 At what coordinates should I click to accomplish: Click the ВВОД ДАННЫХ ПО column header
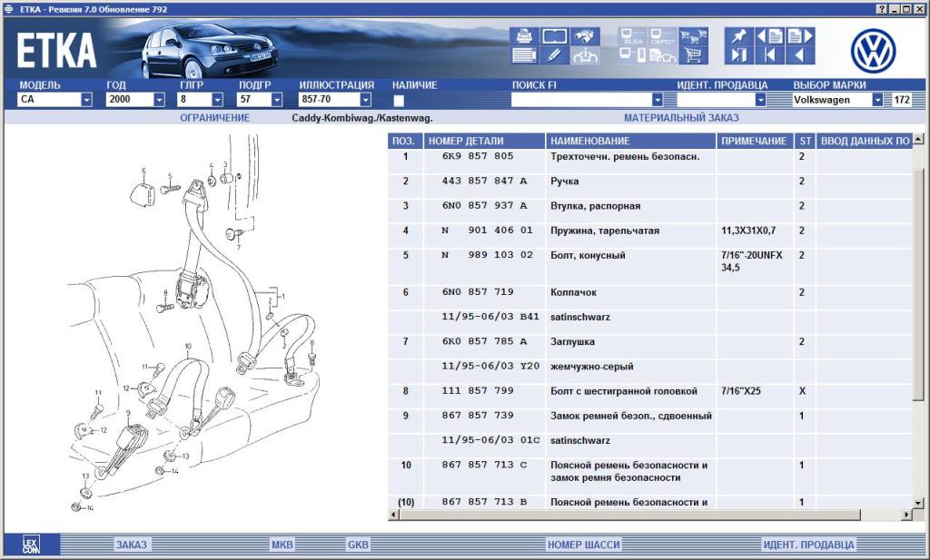[x=865, y=141]
